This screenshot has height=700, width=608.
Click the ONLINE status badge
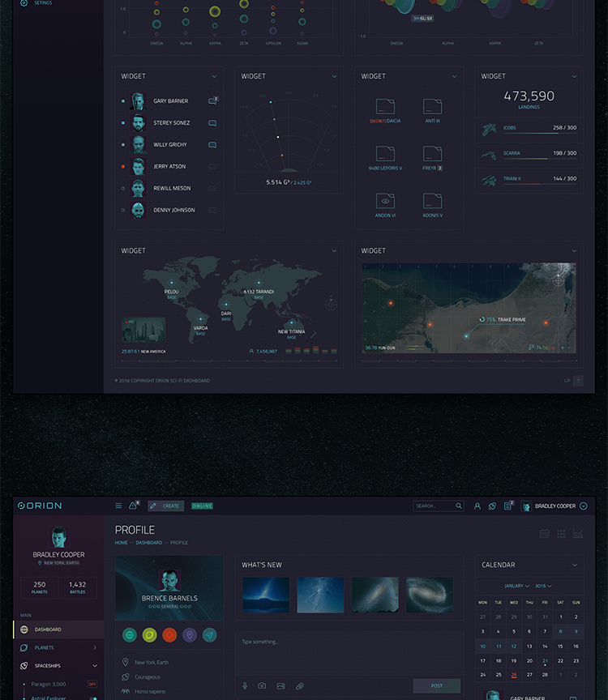click(202, 506)
